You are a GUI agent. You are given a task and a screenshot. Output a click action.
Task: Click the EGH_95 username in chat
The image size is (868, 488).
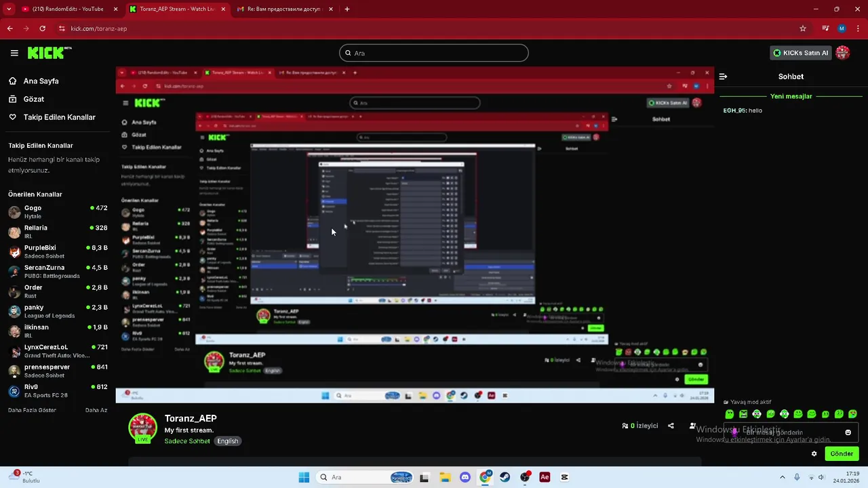[x=734, y=110]
